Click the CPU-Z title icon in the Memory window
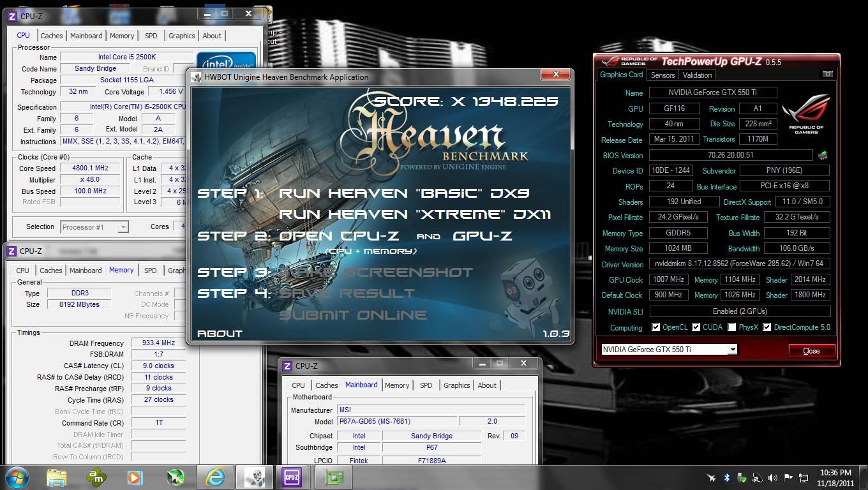The height and width of the screenshot is (490, 868). pos(12,251)
